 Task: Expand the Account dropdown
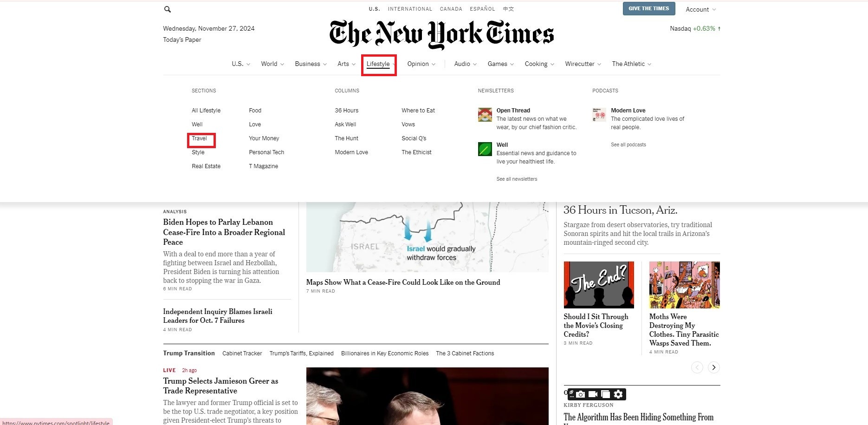pos(701,9)
